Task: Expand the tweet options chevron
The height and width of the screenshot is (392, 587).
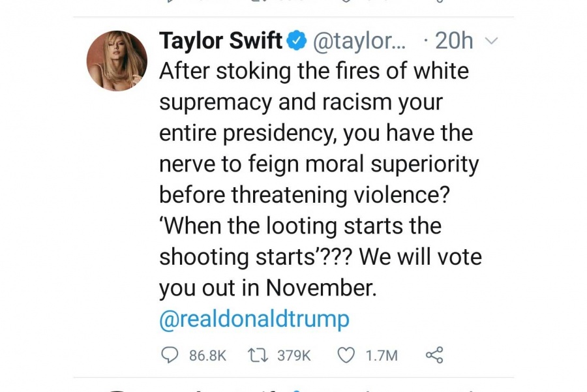Action: (491, 40)
